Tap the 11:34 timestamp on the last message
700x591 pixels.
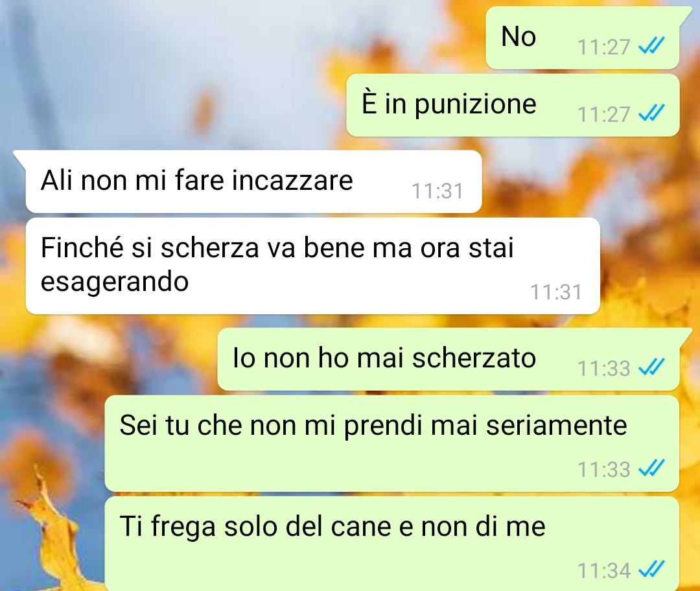(603, 570)
